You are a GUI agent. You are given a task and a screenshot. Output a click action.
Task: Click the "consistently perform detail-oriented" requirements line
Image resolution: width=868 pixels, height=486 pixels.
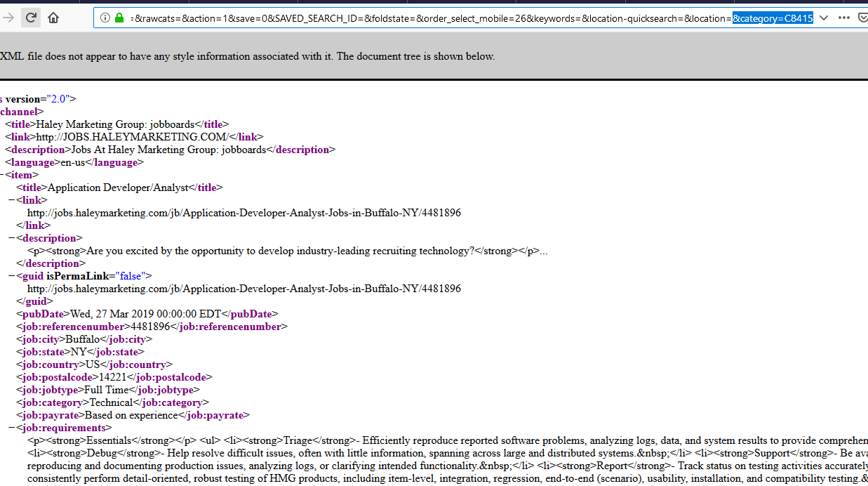[x=448, y=478]
